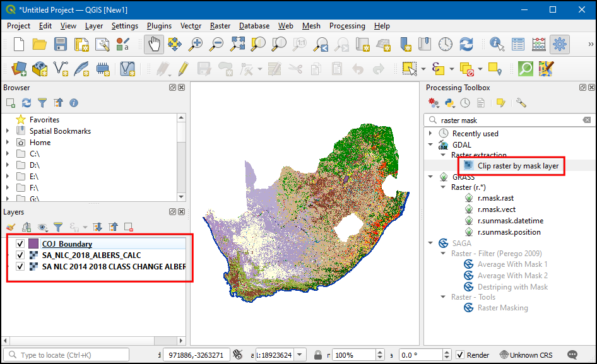Toggle the Render checkbox in status bar

click(460, 355)
